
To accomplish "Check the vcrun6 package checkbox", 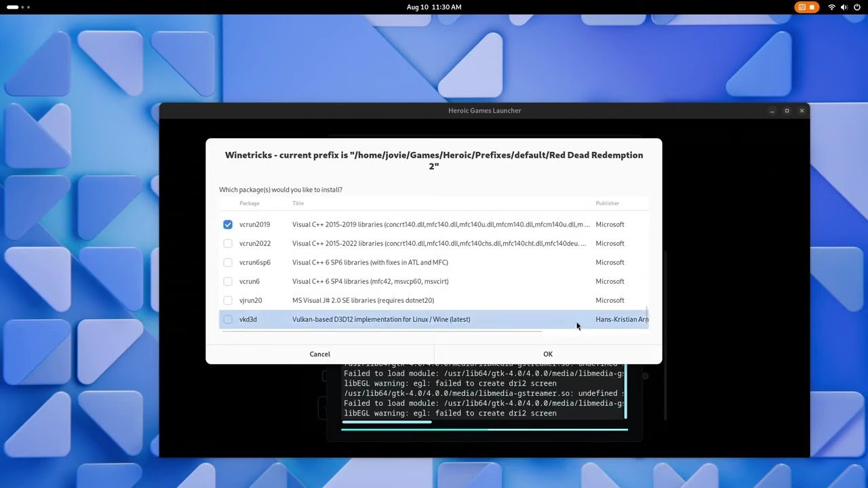I will [x=228, y=281].
